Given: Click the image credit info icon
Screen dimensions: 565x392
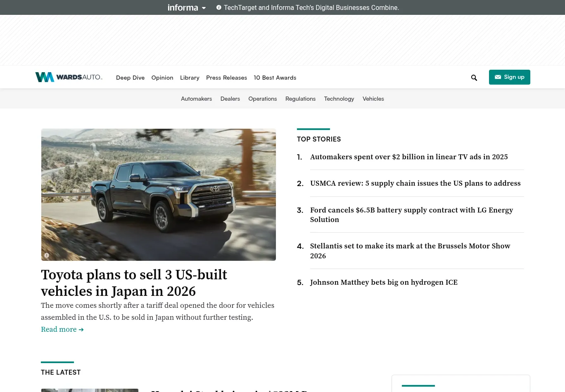Looking at the screenshot, I should (x=47, y=255).
